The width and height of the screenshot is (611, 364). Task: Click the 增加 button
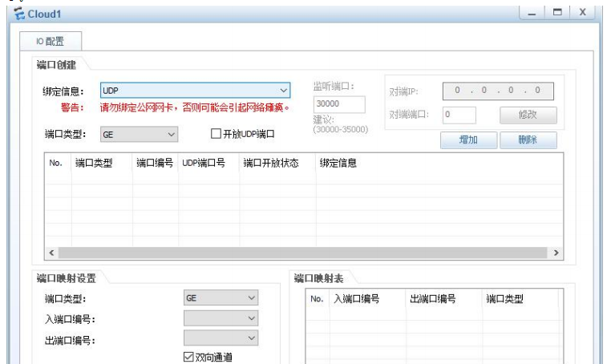pyautogui.click(x=469, y=140)
